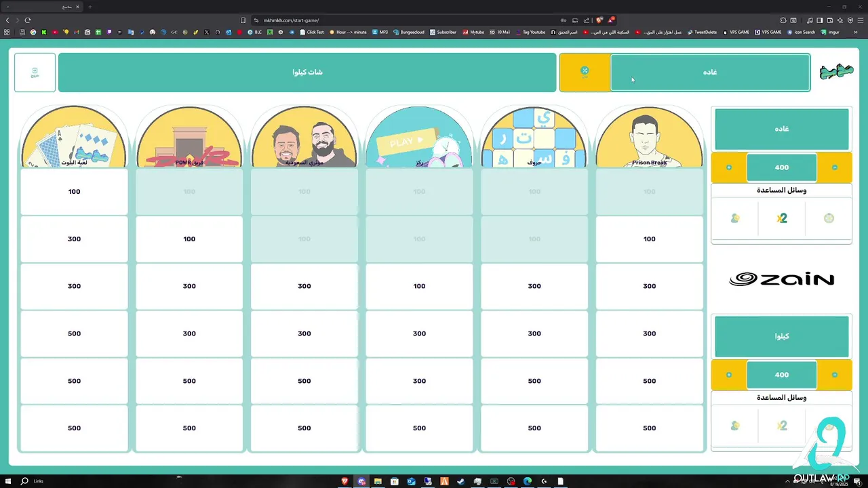Open the apps grid icon in bookmarks bar
868x488 pixels.
point(7,32)
